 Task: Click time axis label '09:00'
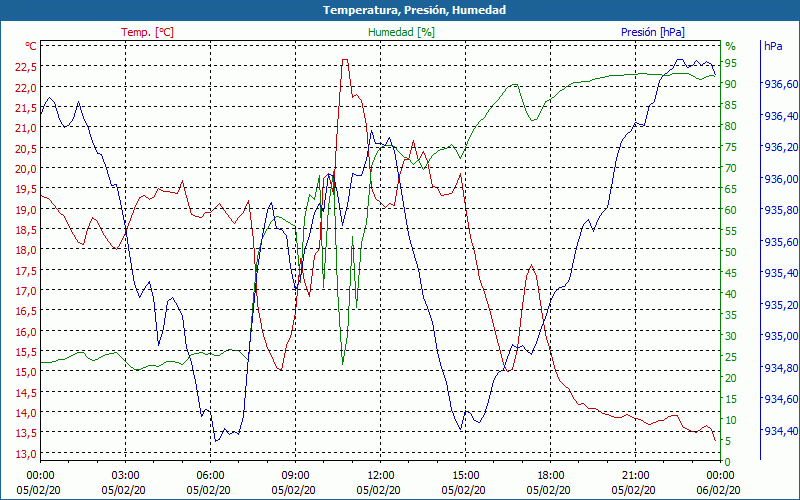click(295, 476)
